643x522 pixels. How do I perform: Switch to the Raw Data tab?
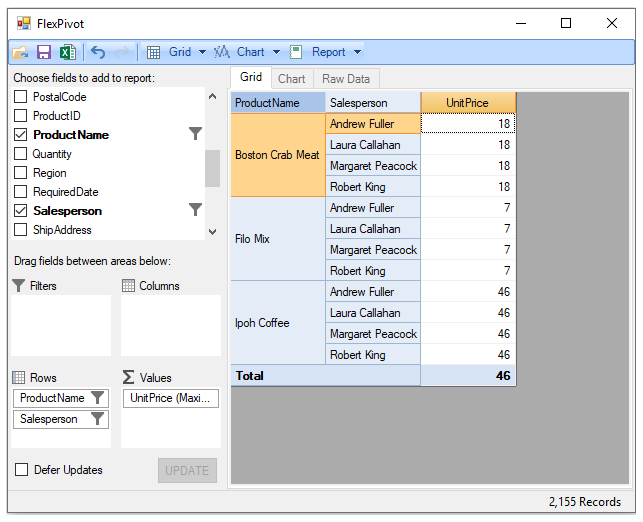346,79
